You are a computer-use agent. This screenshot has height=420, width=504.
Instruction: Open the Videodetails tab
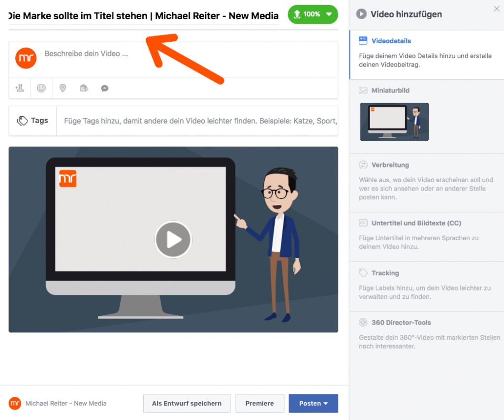(x=391, y=41)
